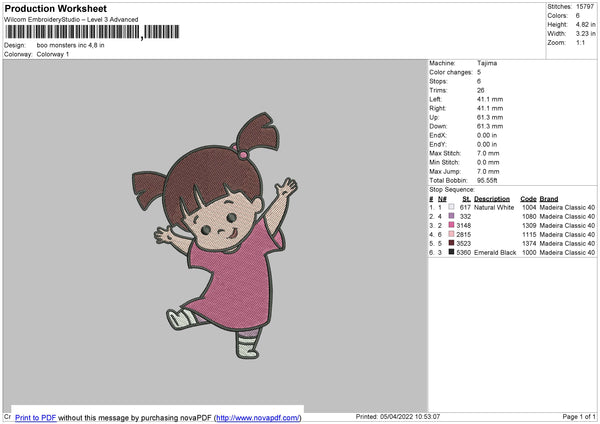Viewport: 600px width, 424px height.
Task: Click the "Print to PDF" link
Action: [x=36, y=417]
